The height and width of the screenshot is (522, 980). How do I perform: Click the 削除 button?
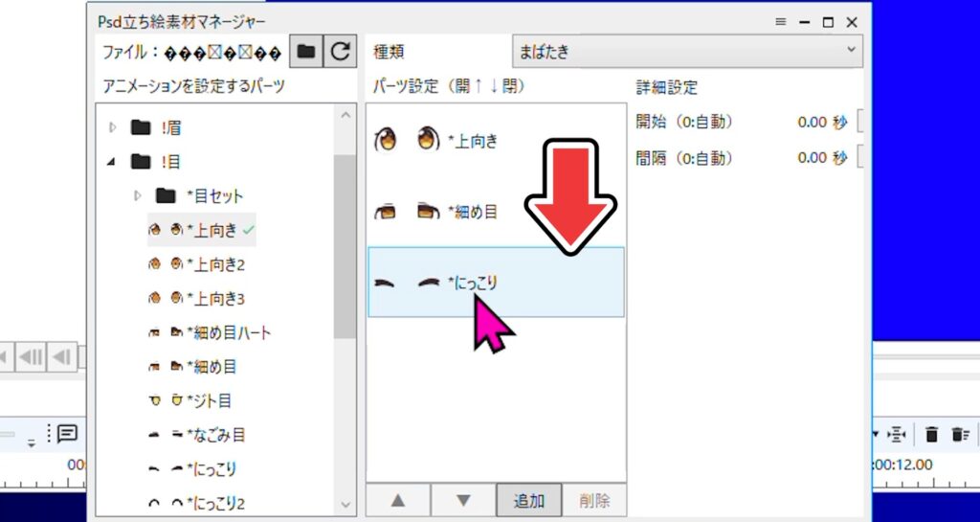pos(593,500)
